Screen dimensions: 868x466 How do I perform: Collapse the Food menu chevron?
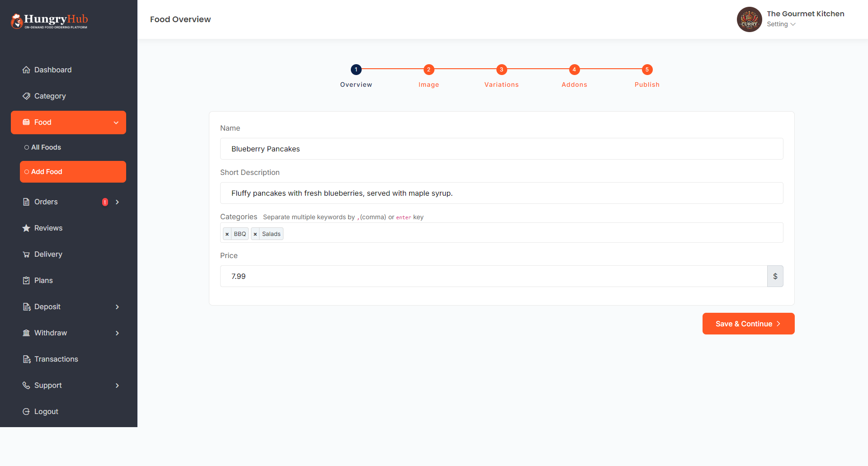(x=117, y=122)
